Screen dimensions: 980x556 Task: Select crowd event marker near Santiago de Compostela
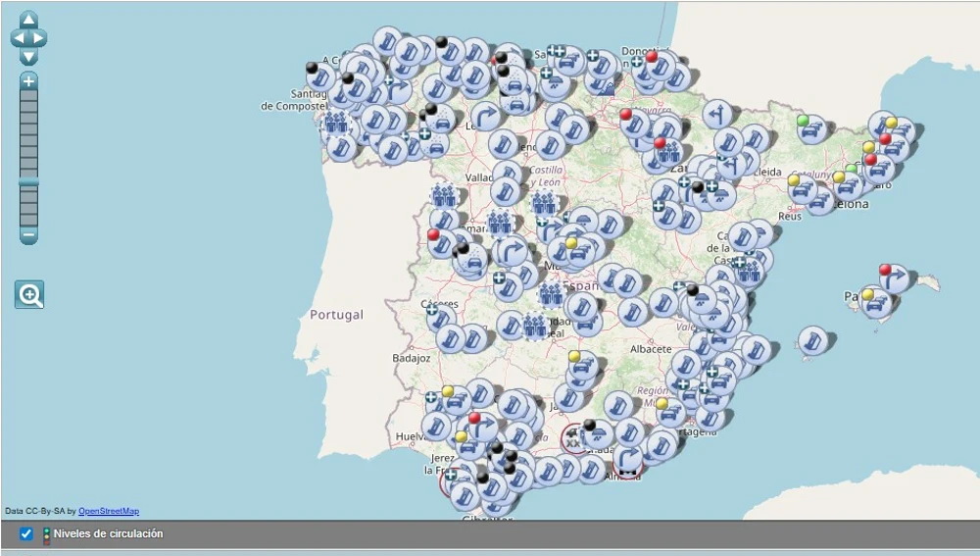point(336,124)
